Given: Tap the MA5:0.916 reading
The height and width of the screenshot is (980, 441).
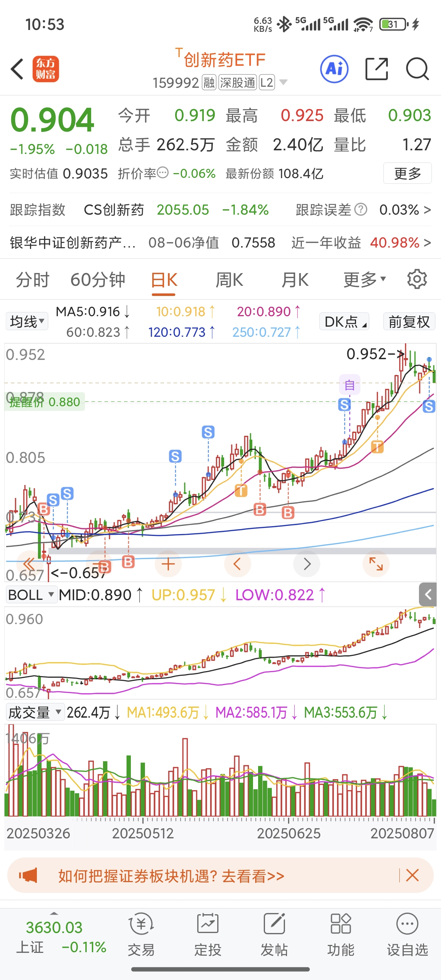Looking at the screenshot, I should [x=93, y=311].
